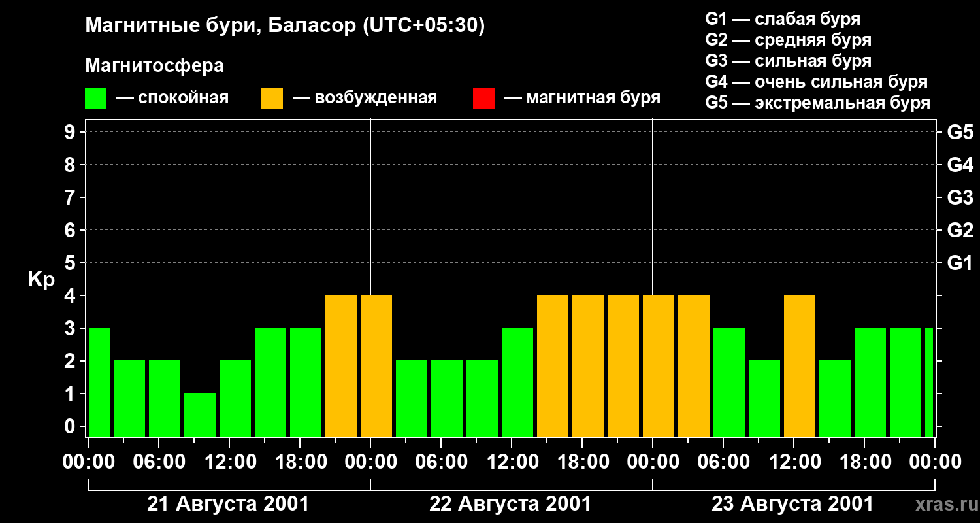Select the 'G1 — слабая буря' legend line
The width and height of the screenshot is (980, 523).
pos(783,19)
